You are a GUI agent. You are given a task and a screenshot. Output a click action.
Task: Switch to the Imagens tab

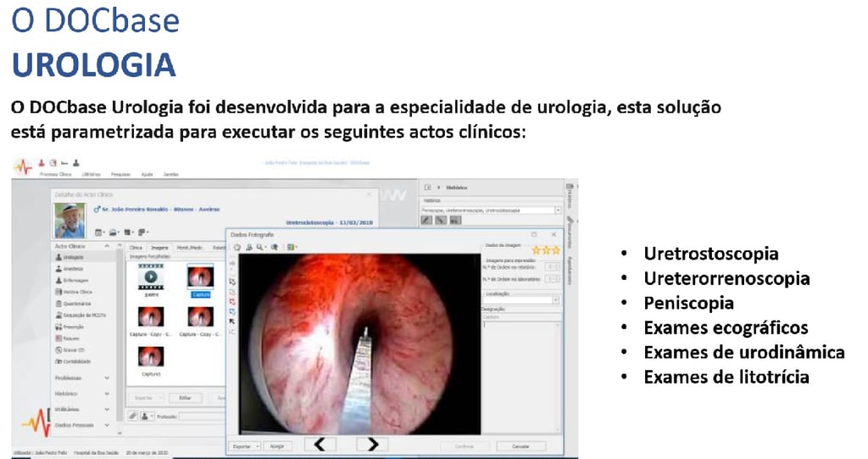click(x=159, y=248)
